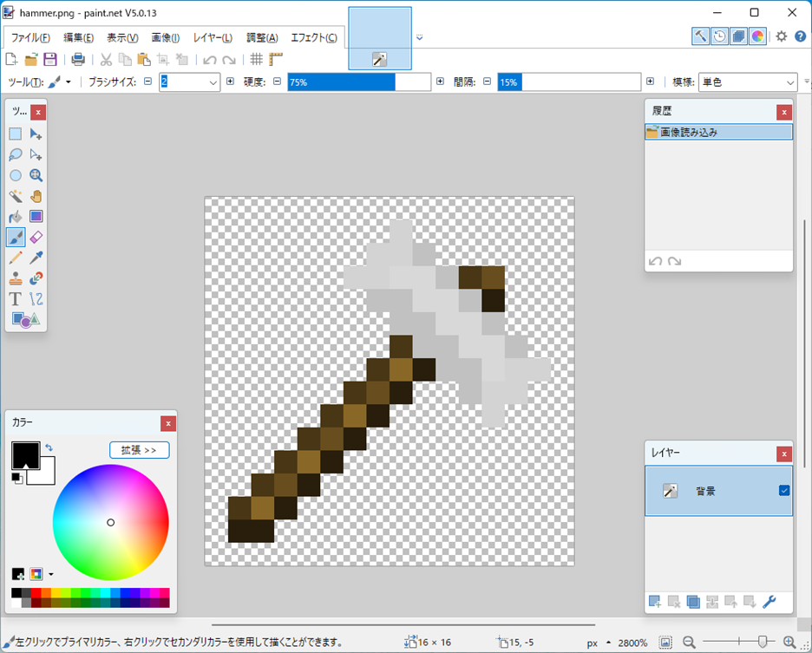Open the brush size dropdown
812x653 pixels.
(213, 82)
